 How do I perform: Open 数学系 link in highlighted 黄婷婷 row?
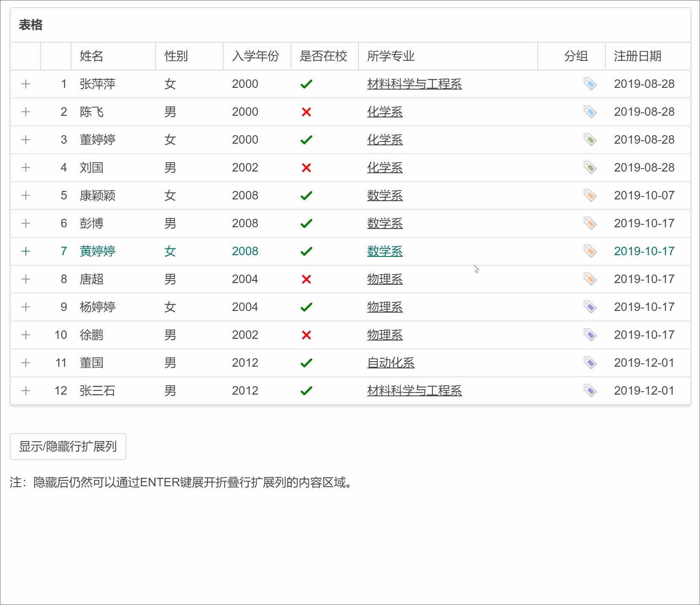[x=385, y=251]
